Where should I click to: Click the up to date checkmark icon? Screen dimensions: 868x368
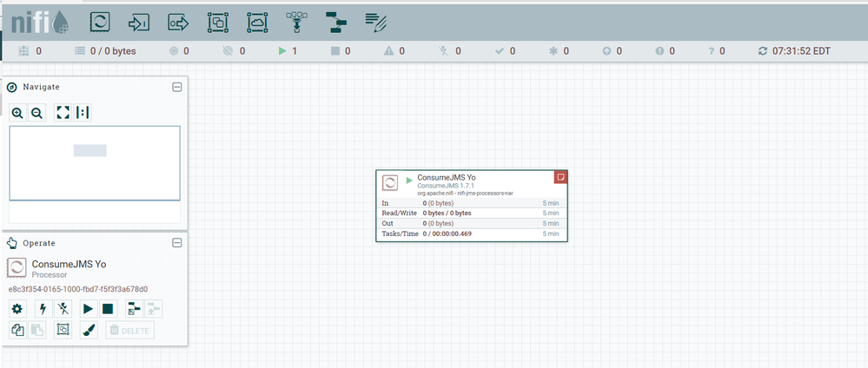(x=499, y=51)
